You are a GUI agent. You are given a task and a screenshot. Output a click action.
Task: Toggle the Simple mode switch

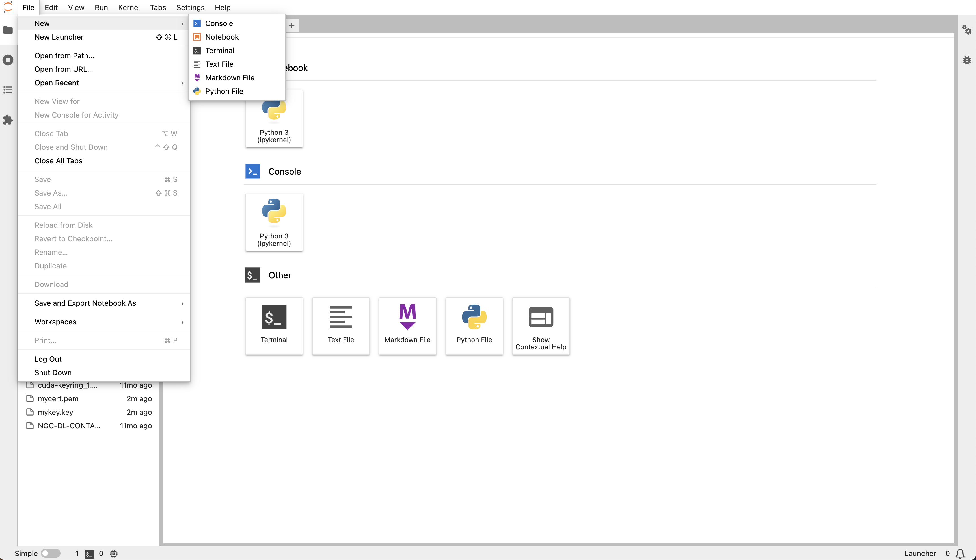(50, 553)
